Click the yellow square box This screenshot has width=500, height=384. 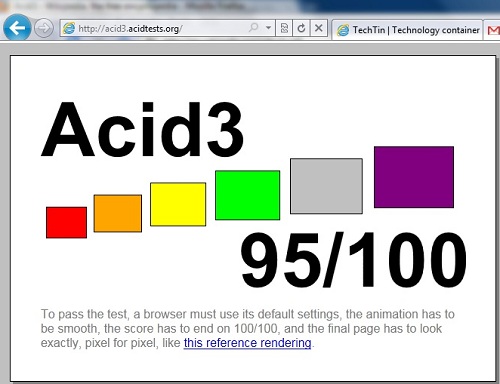(178, 204)
